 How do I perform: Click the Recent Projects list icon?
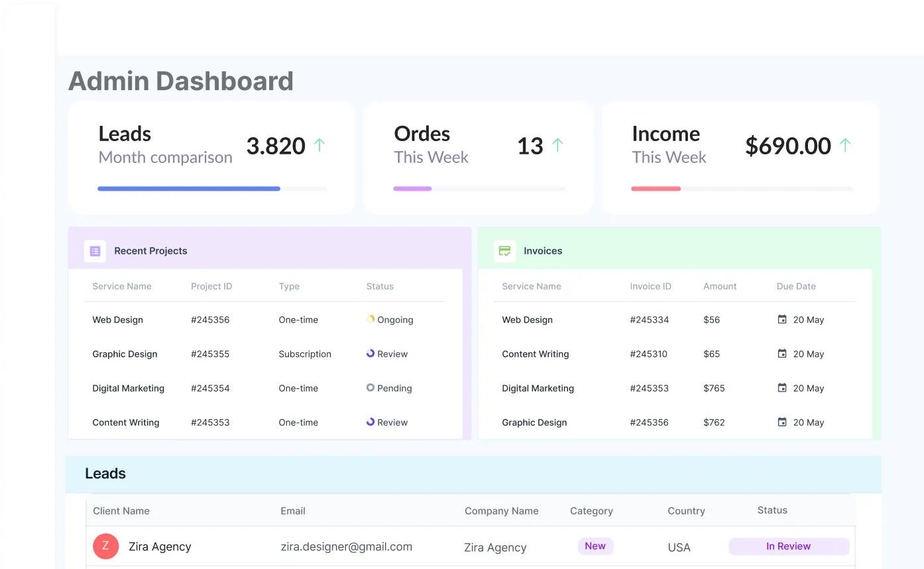click(95, 251)
